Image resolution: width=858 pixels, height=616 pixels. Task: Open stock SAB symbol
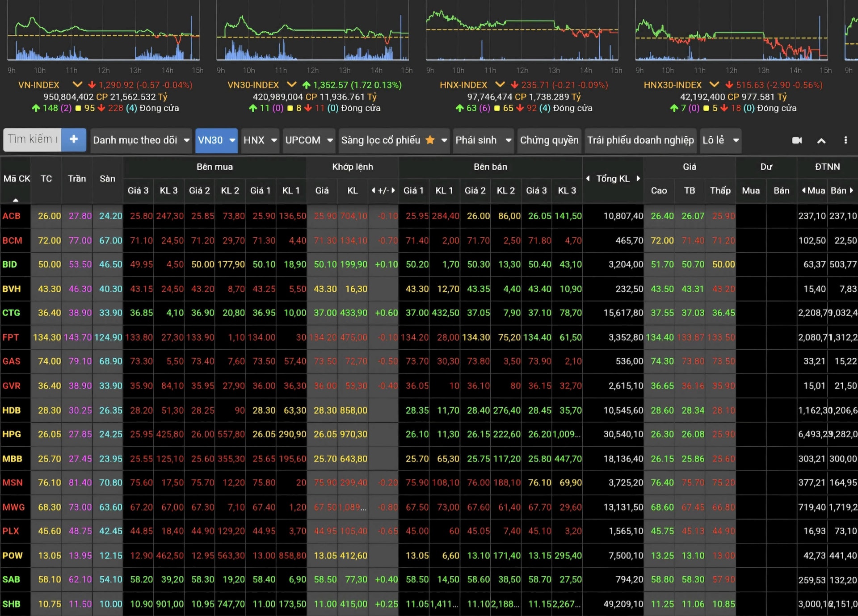click(12, 579)
